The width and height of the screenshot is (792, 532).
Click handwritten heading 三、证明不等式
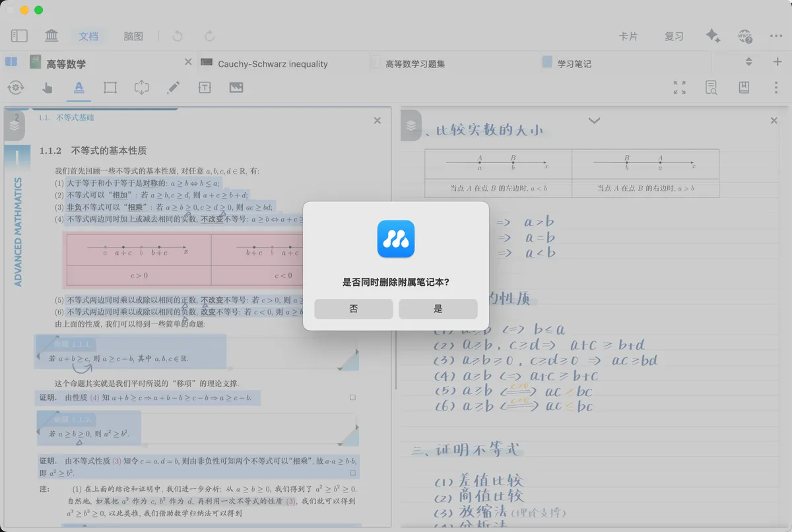coord(467,450)
